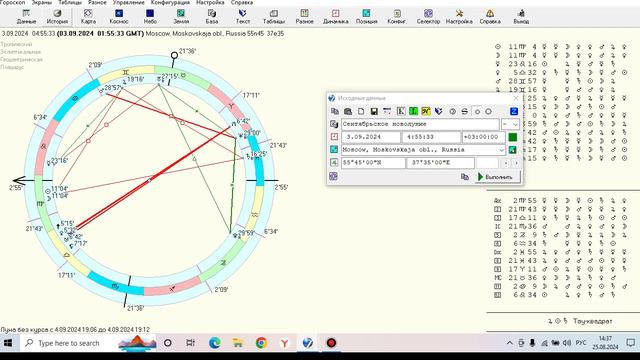Screen dimensions: 640x360
Task: Click the copy icon left of Выполнить
Action: click(464, 177)
